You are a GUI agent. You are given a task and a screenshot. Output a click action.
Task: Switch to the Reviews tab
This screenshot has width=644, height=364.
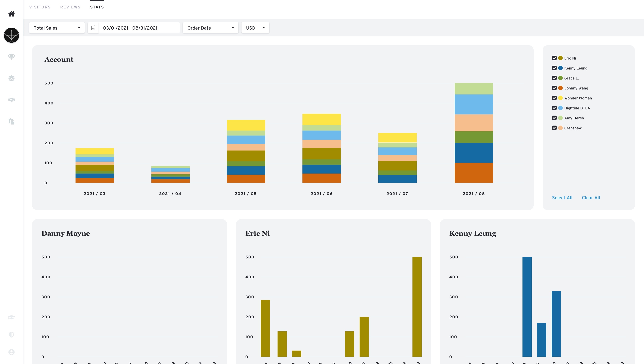70,7
